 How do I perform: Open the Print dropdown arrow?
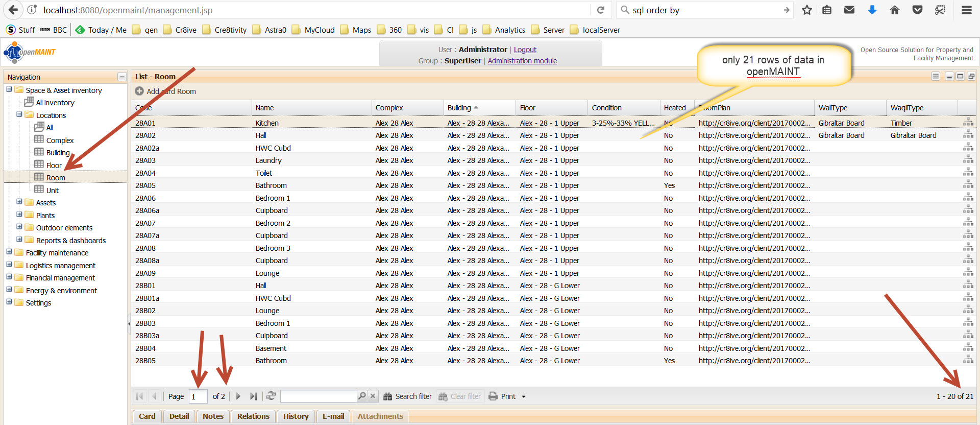pos(524,397)
